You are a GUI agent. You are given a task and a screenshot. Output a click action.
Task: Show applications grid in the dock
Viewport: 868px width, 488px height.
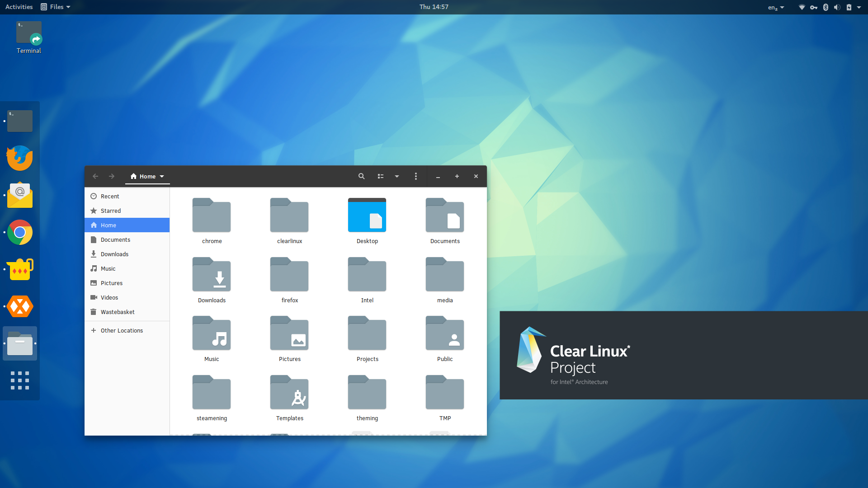pyautogui.click(x=20, y=380)
